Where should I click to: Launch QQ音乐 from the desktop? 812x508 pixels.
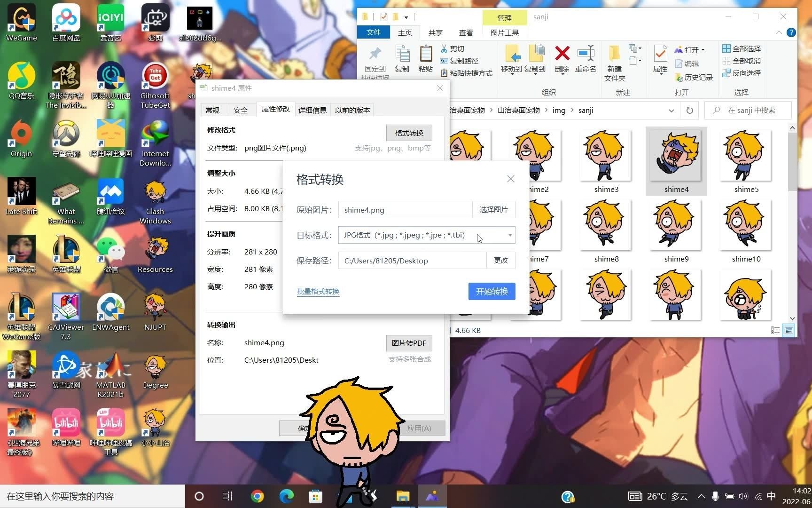pyautogui.click(x=21, y=80)
